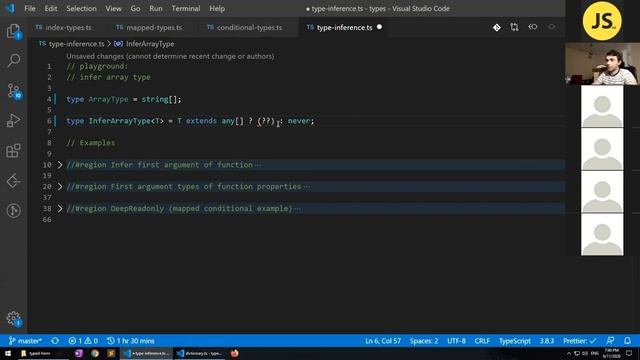Click the TypeScript version 3.8.3
This screenshot has width=640, height=360.
coord(547,341)
